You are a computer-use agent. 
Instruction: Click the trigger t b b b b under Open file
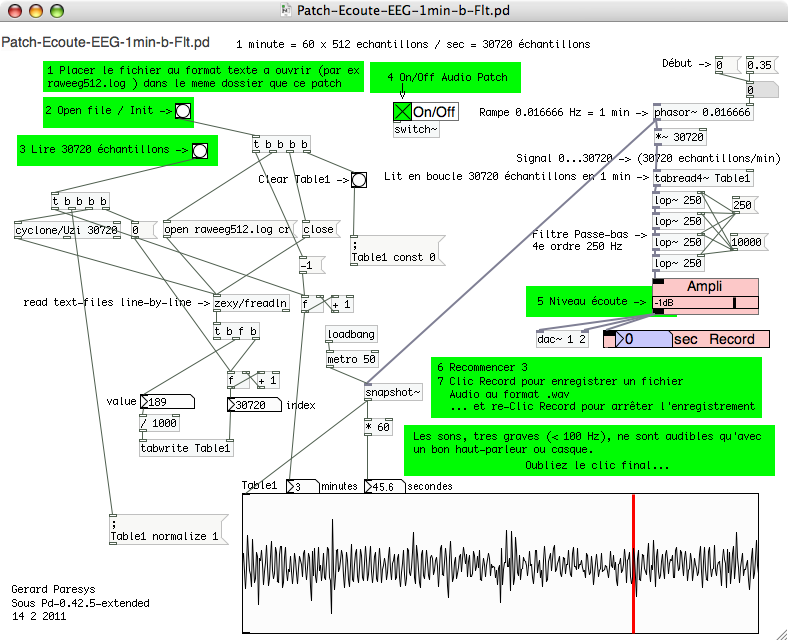[281, 145]
